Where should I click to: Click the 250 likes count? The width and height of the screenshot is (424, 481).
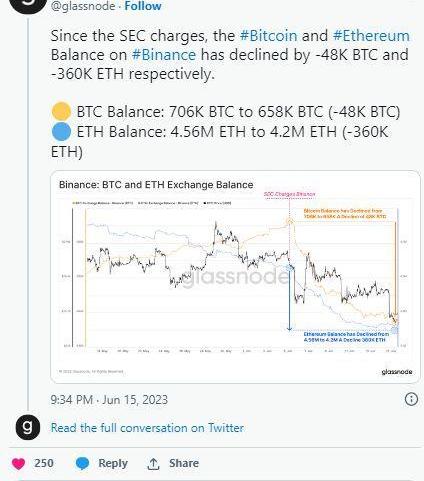click(x=44, y=463)
